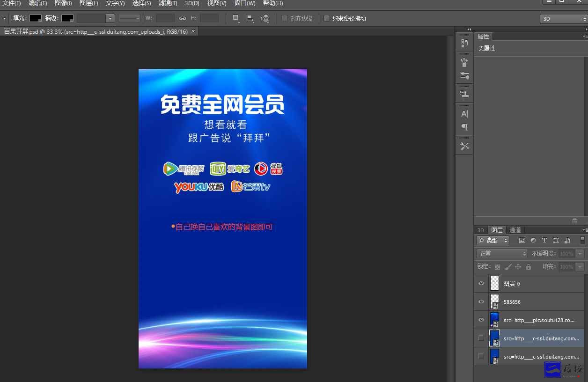Collapse panels with double-arrow icon
This screenshot has width=588, height=382.
(470, 29)
